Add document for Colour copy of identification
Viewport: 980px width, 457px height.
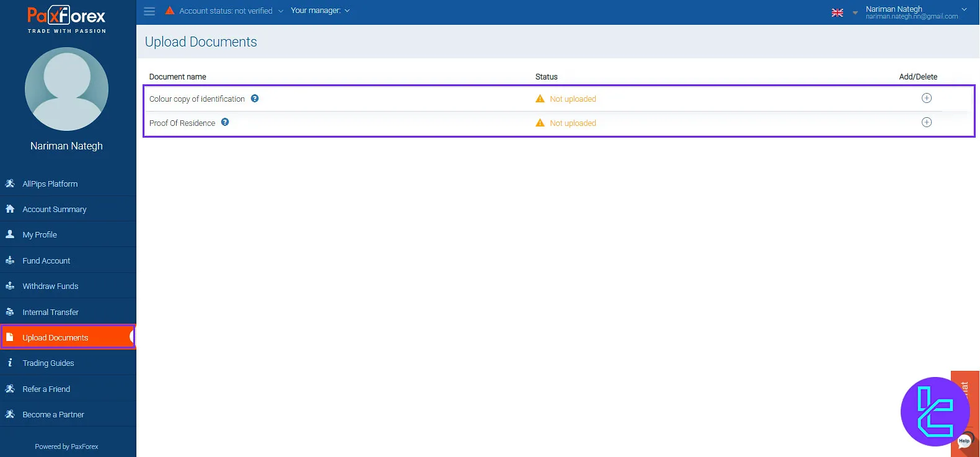(x=927, y=98)
